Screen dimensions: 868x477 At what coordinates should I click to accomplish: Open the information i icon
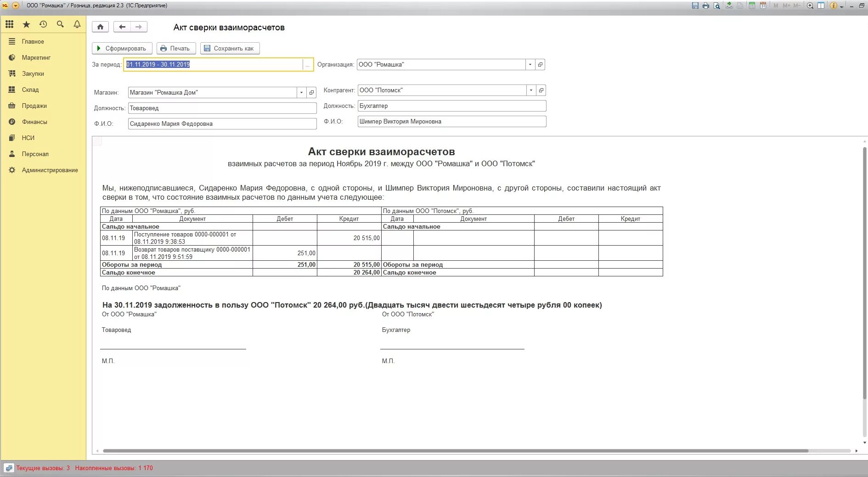tap(834, 6)
